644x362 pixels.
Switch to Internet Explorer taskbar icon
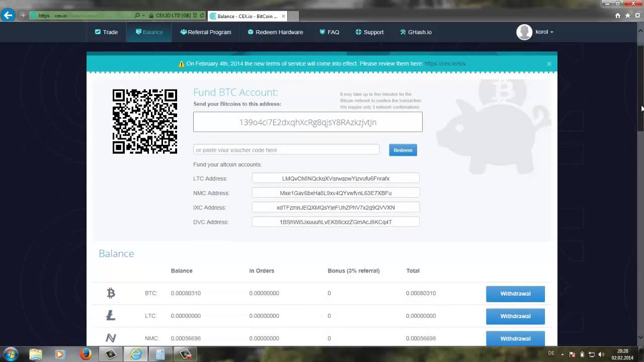(x=135, y=354)
